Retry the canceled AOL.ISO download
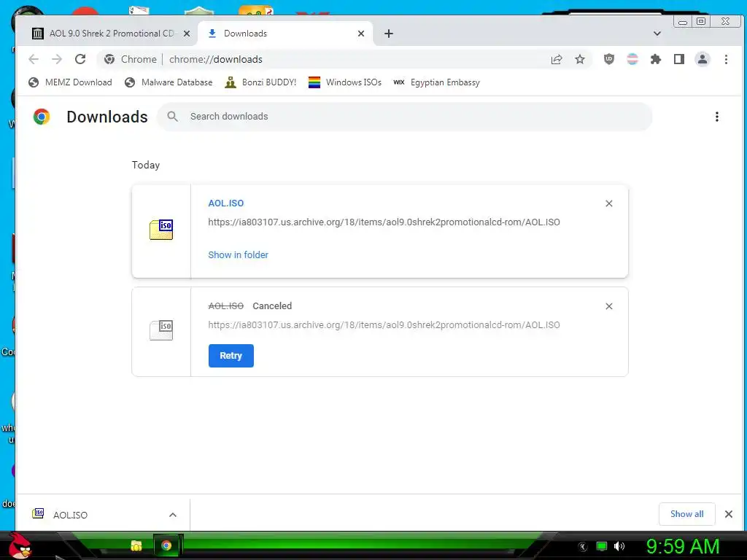 (231, 356)
